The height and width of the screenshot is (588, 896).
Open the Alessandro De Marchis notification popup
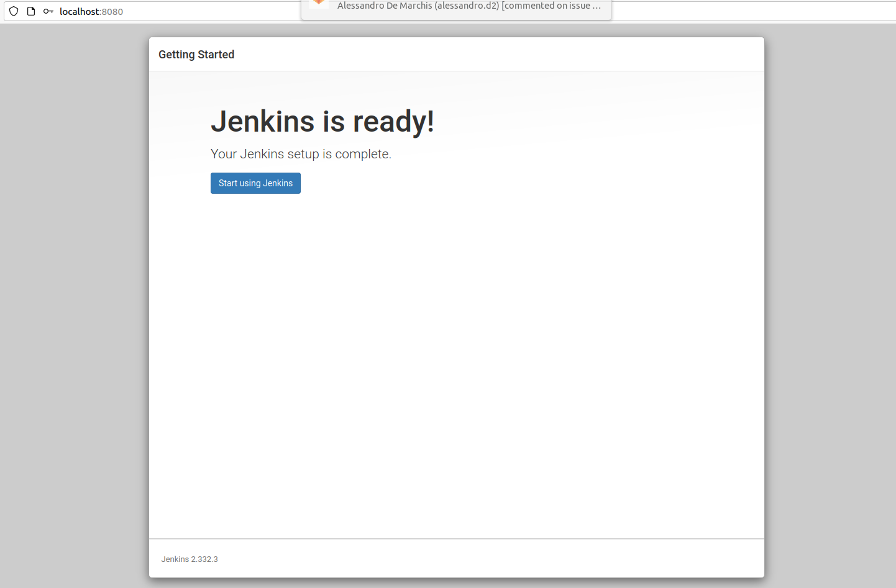point(457,9)
